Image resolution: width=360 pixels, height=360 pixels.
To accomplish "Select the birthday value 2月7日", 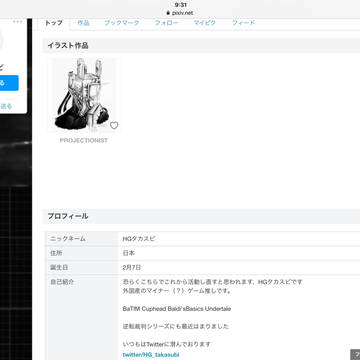I will click(x=132, y=267).
